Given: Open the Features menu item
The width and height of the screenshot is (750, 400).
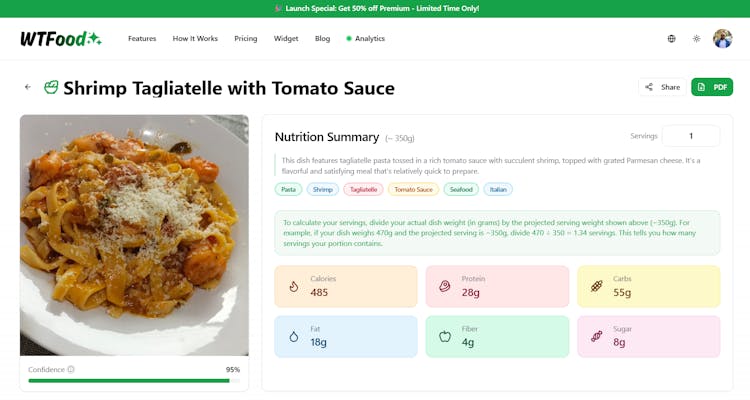Looking at the screenshot, I should coord(142,39).
